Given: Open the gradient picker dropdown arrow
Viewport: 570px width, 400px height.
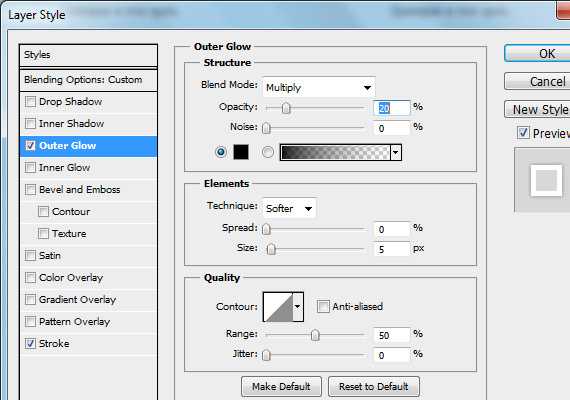Looking at the screenshot, I should pyautogui.click(x=396, y=152).
